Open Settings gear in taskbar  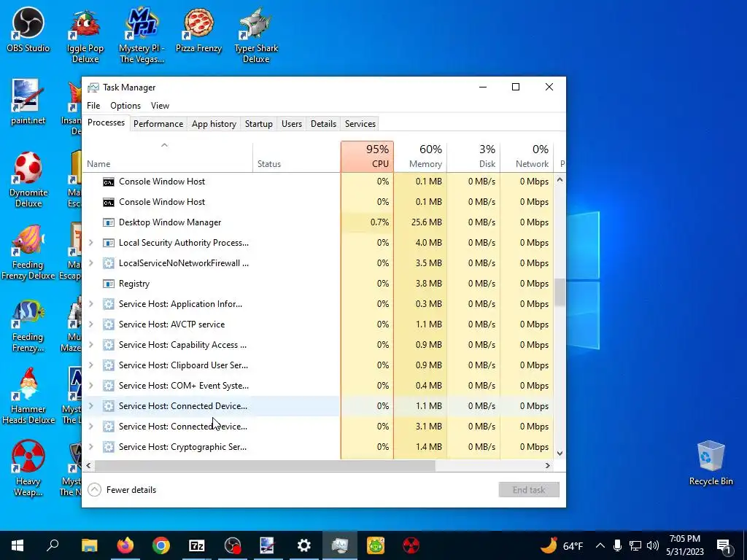pos(304,545)
